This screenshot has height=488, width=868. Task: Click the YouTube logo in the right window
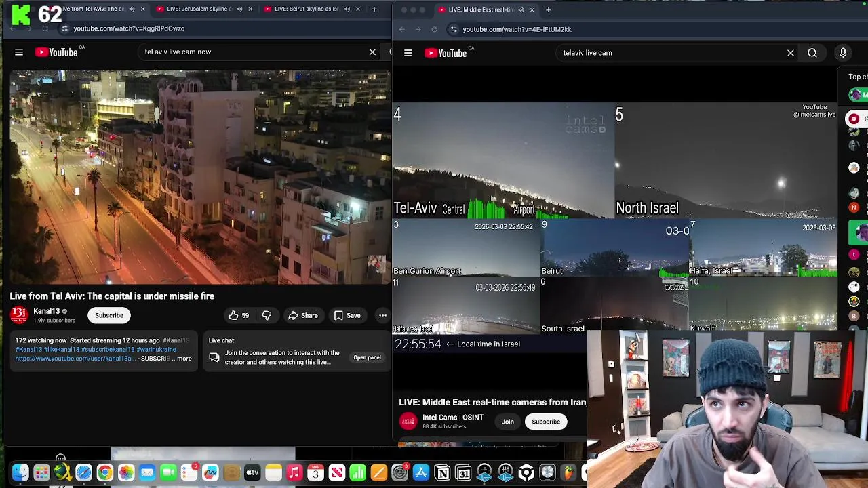pos(447,53)
